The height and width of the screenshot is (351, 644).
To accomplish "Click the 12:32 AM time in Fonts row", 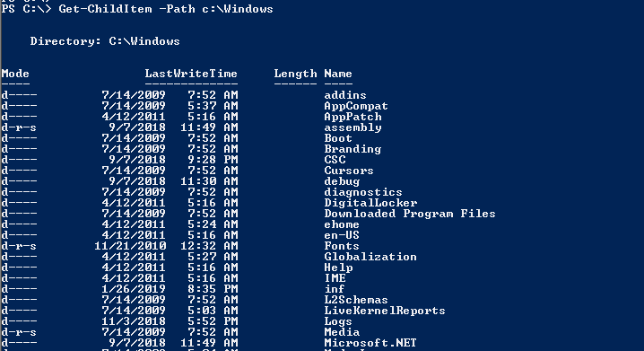I will [x=209, y=246].
